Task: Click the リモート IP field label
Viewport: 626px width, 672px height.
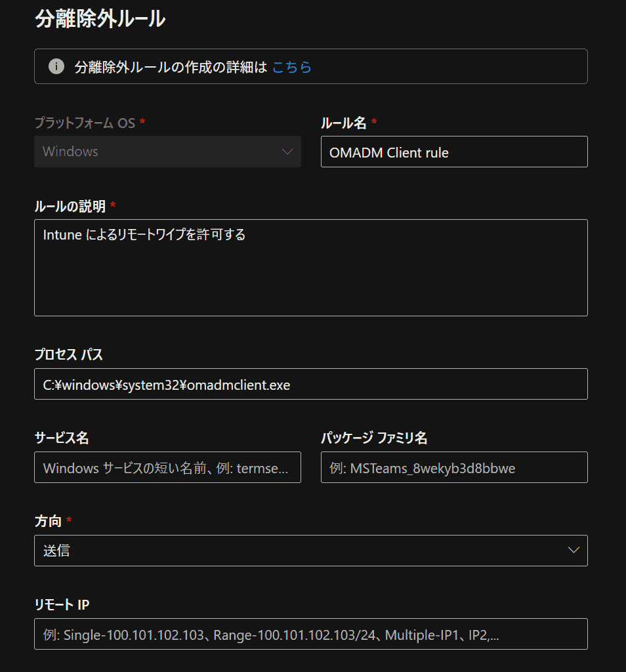Action: tap(61, 604)
